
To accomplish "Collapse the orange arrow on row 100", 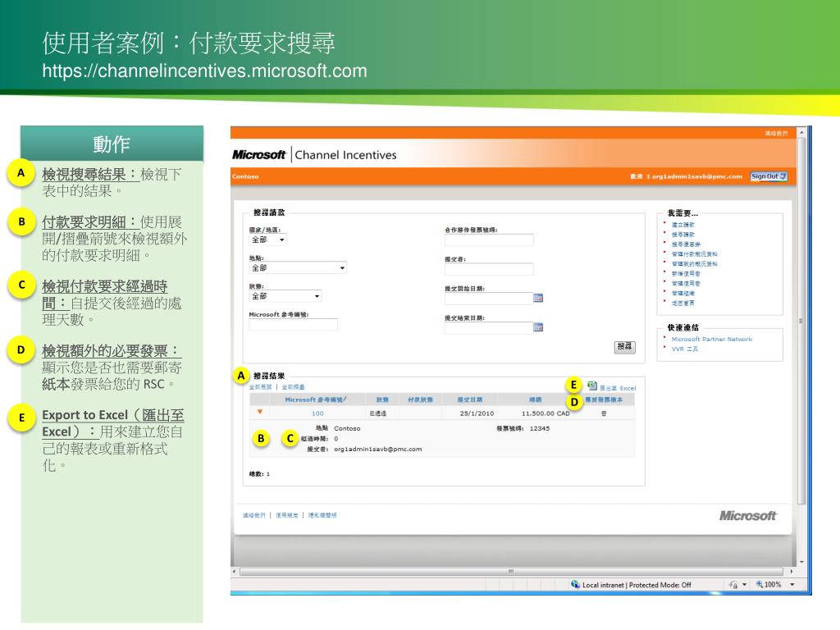I will click(x=260, y=413).
